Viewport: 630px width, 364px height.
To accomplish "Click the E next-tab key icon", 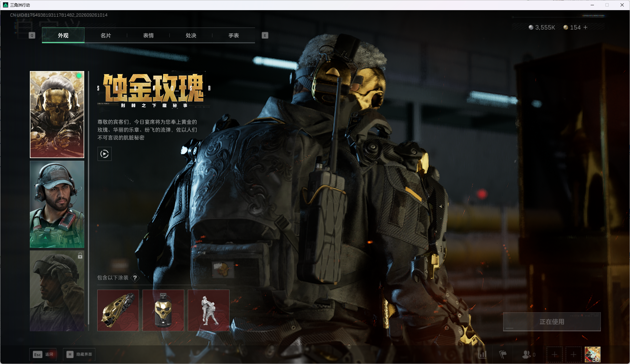I will 265,35.
